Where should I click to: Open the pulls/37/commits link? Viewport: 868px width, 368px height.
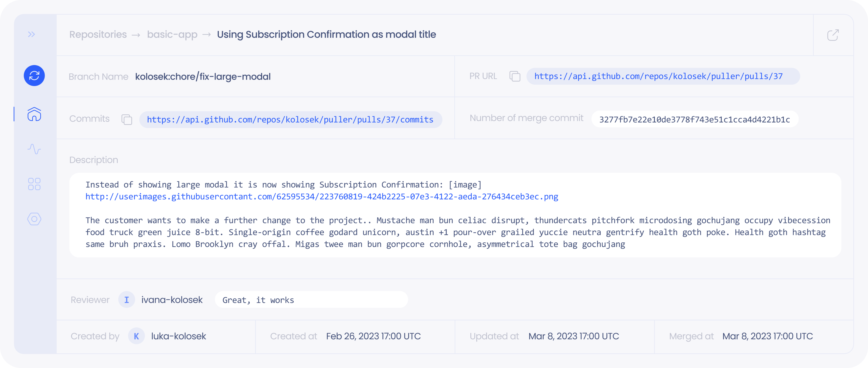point(290,120)
